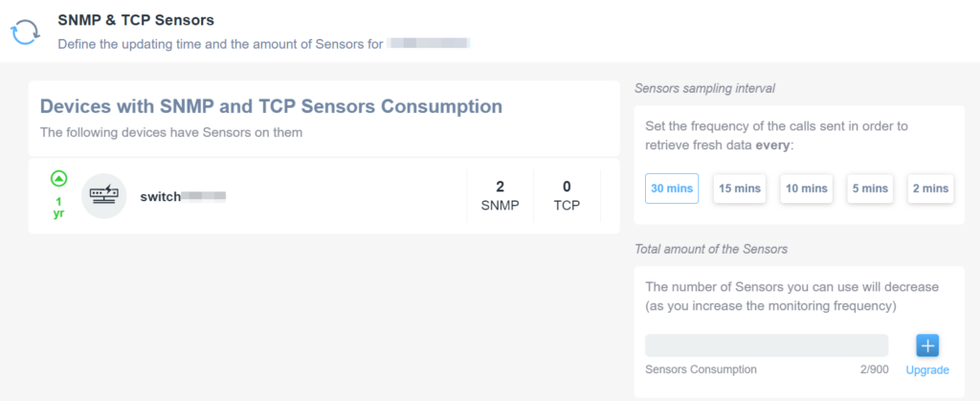Click the 0 TCP sensors count
This screenshot has height=401, width=980.
pyautogui.click(x=567, y=195)
